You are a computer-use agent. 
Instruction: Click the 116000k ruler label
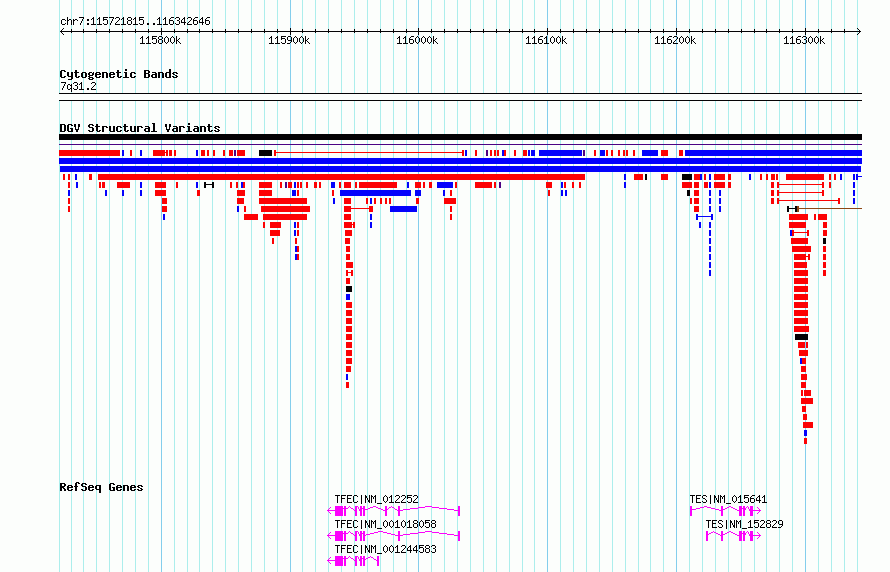click(x=417, y=40)
